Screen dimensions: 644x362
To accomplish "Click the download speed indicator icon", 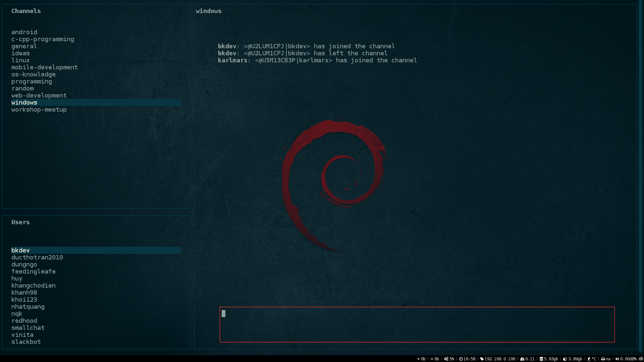I will coord(418,359).
